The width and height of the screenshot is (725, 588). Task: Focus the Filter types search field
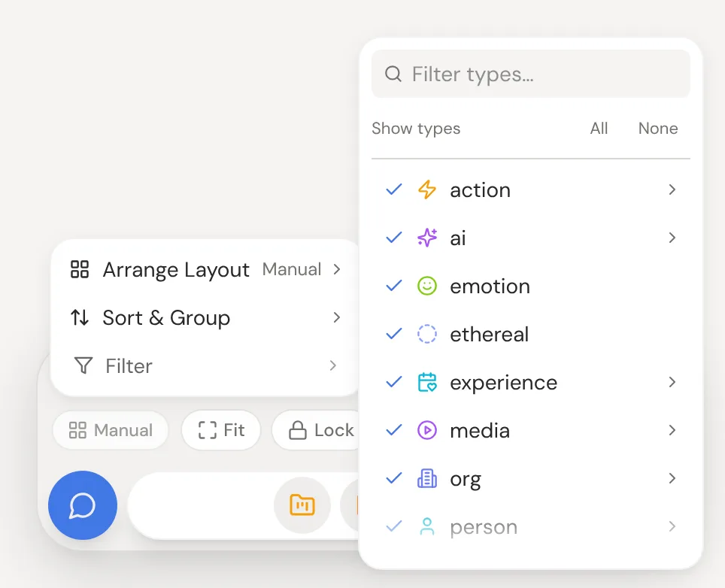(x=531, y=74)
